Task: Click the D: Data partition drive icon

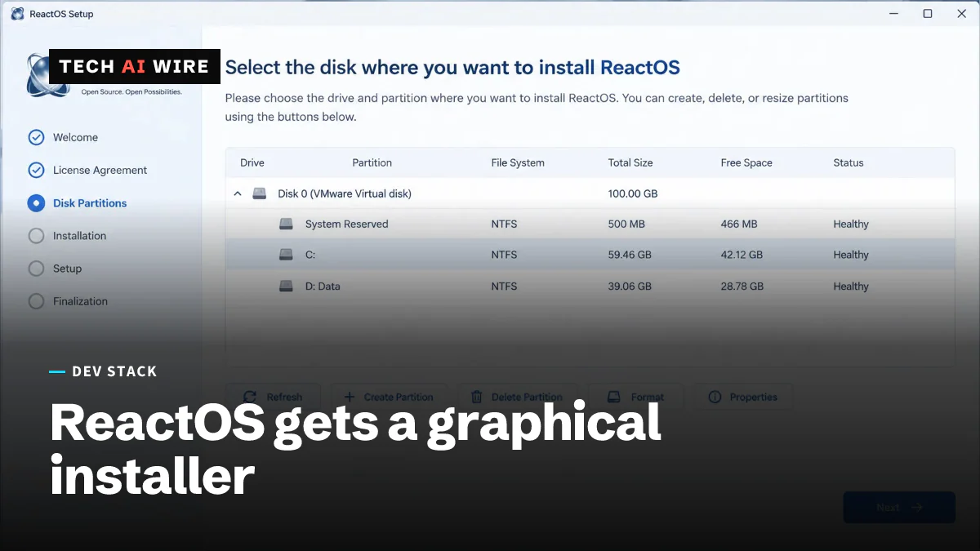Action: pyautogui.click(x=286, y=287)
